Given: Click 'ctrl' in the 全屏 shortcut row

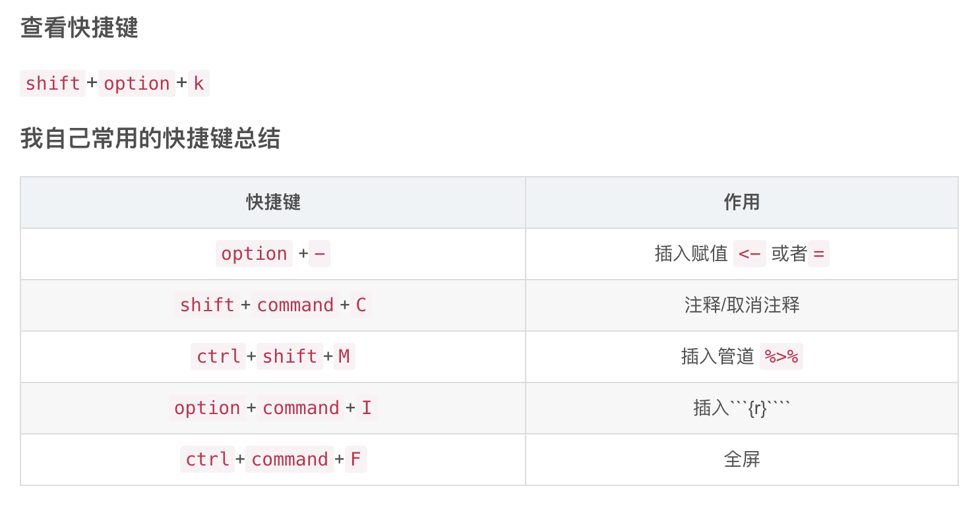Looking at the screenshot, I should [x=207, y=460].
